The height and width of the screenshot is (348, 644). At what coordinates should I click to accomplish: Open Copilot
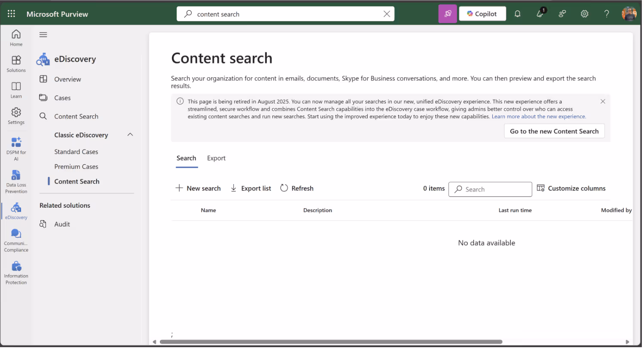pos(482,14)
